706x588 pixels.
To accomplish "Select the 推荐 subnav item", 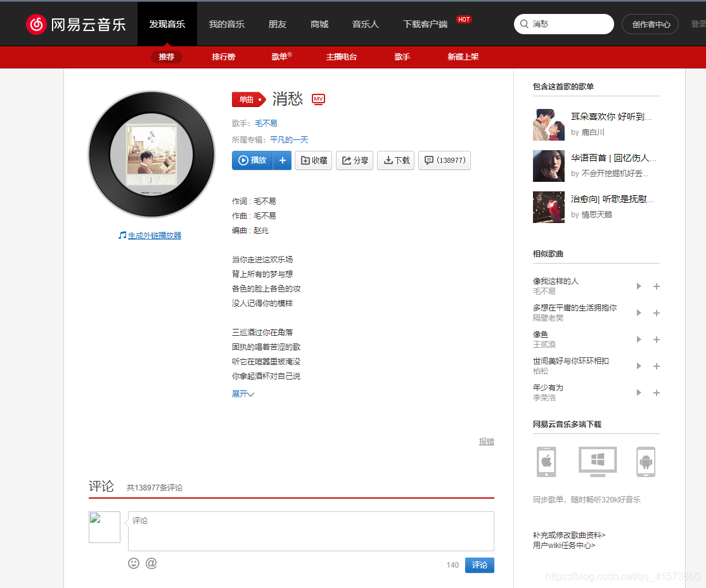I will pyautogui.click(x=166, y=57).
